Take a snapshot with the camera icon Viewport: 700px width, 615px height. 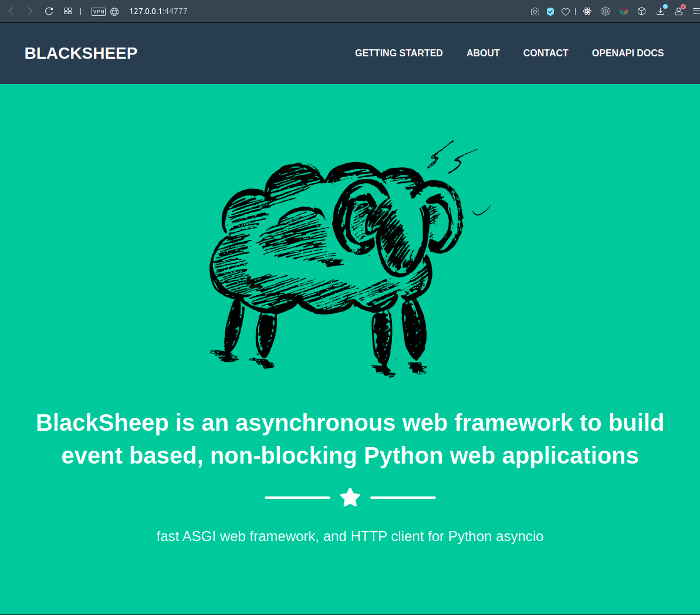coord(535,12)
